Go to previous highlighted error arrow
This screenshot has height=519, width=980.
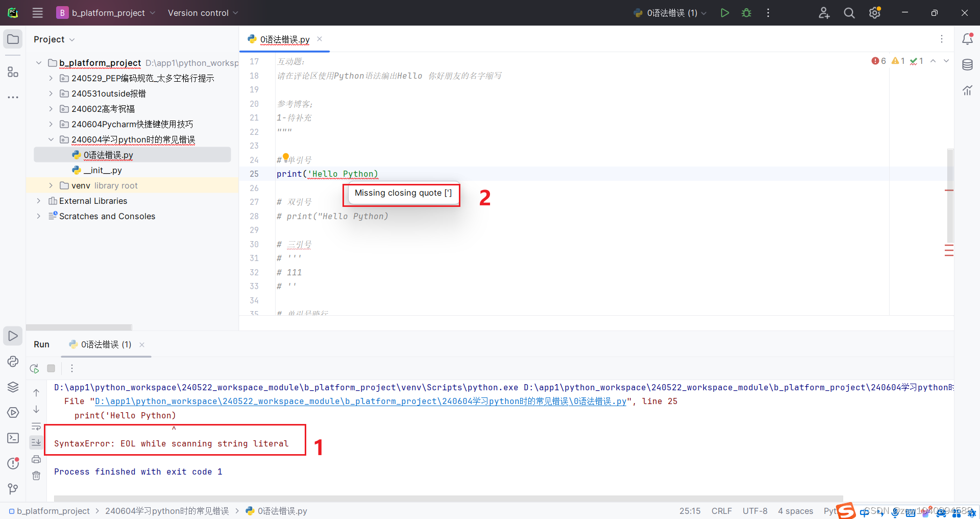click(933, 61)
